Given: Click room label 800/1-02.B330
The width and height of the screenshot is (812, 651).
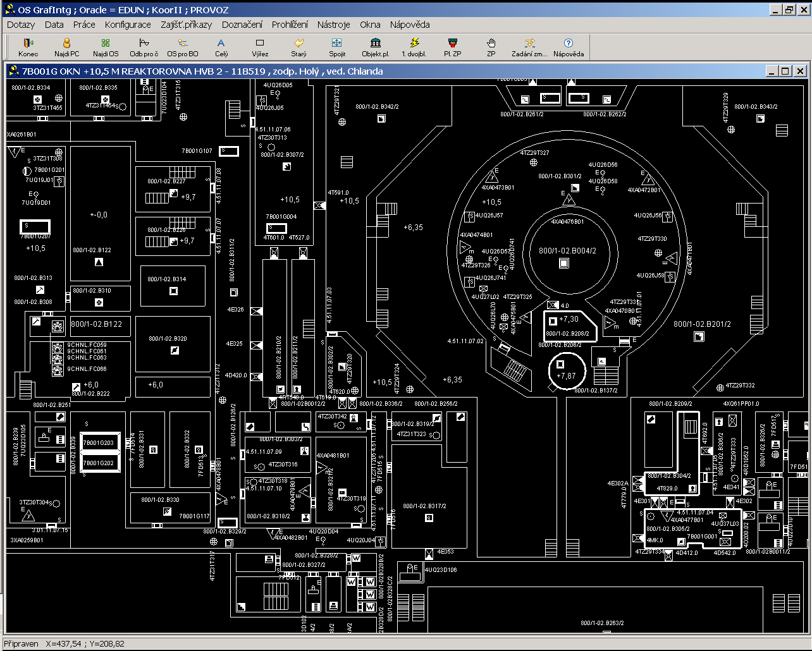Looking at the screenshot, I should [x=160, y=500].
